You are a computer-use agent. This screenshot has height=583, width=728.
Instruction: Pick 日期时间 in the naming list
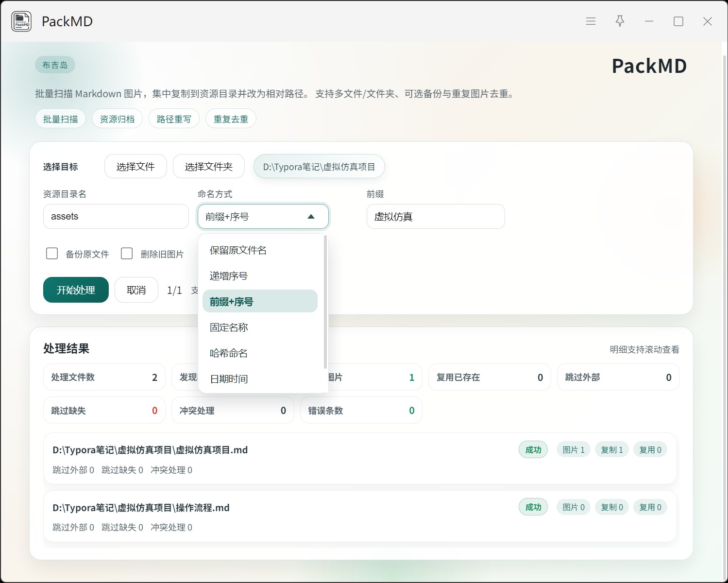229,379
